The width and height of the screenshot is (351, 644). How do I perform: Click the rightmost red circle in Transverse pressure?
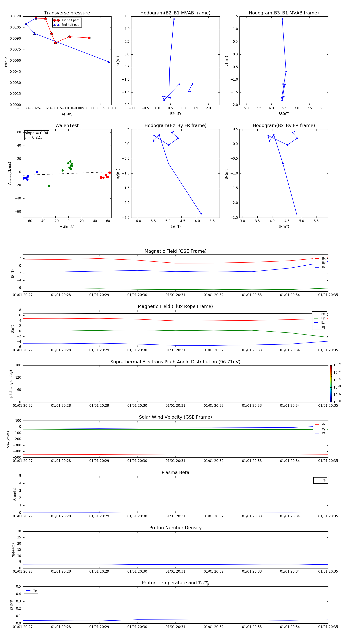89,38
